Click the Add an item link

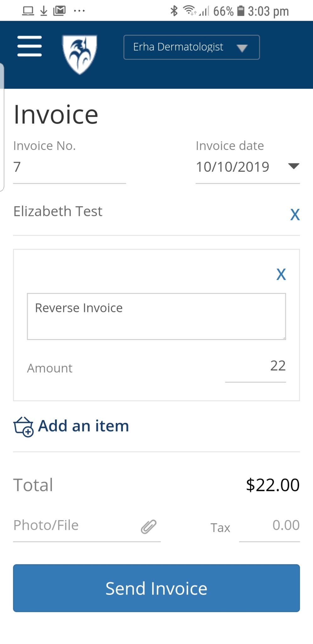click(x=83, y=426)
